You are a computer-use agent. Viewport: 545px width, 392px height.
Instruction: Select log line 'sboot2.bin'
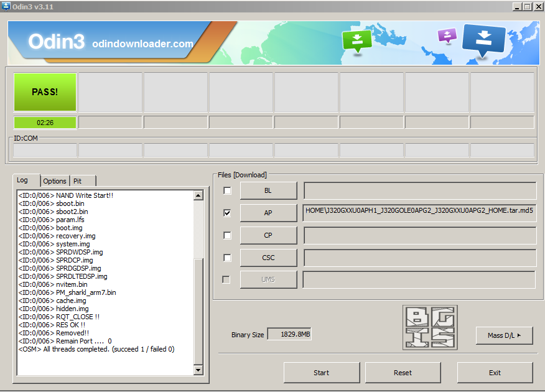53,212
